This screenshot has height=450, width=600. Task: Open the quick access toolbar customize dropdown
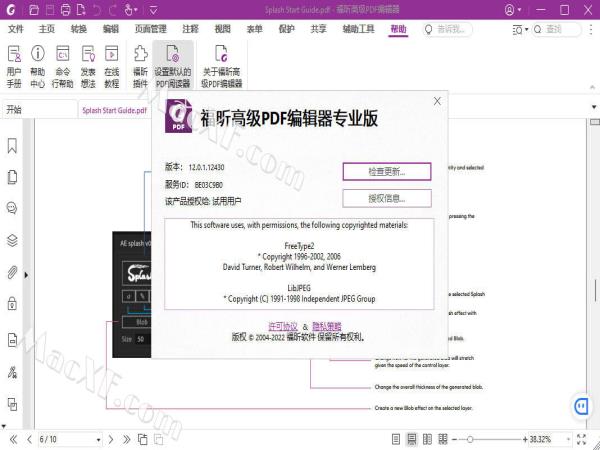coord(153,10)
